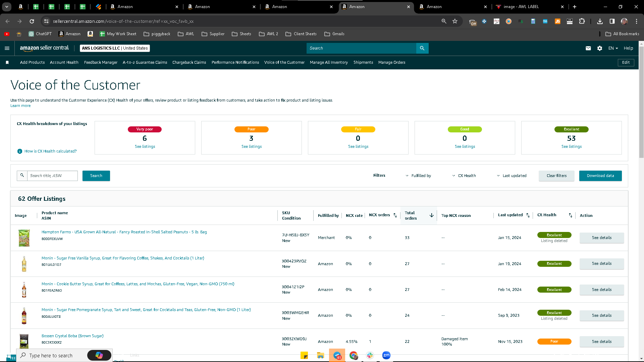Screen dimensions: 644x362
Task: Click the teal search magnifier button in header
Action: point(422,48)
